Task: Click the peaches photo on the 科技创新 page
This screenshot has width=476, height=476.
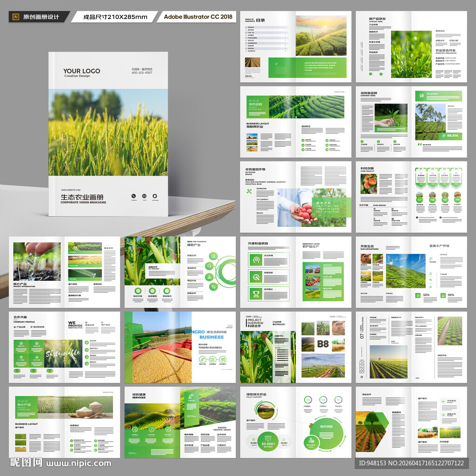Action: click(x=369, y=184)
